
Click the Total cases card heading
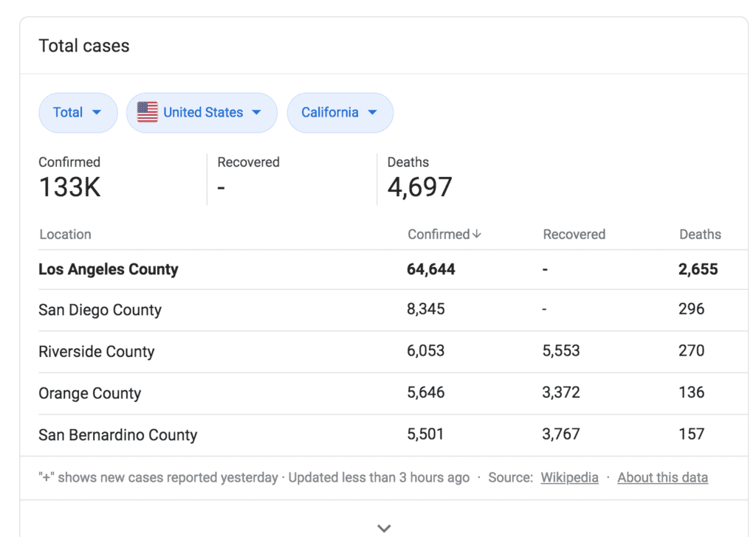tap(83, 46)
